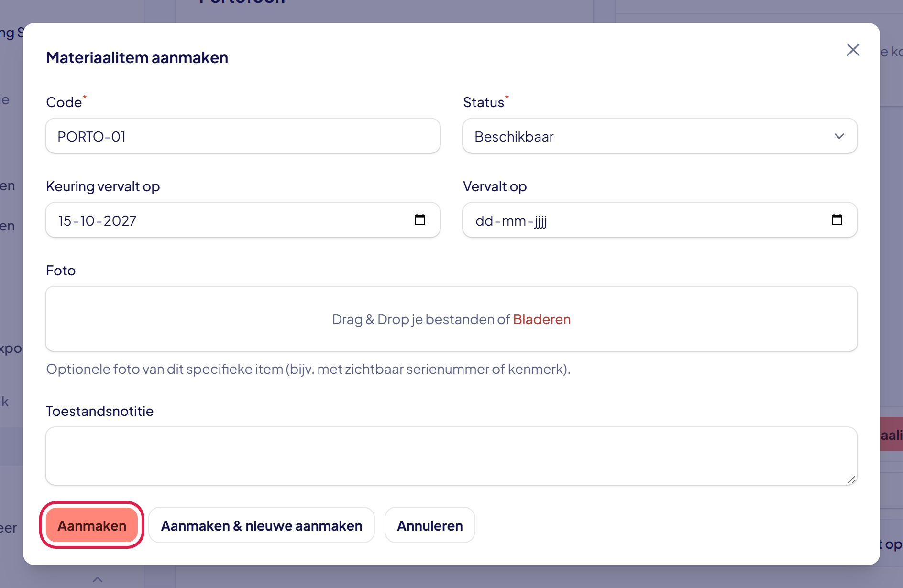Cancel with the Annuleren button
Image resolution: width=903 pixels, height=588 pixels.
[x=430, y=525]
